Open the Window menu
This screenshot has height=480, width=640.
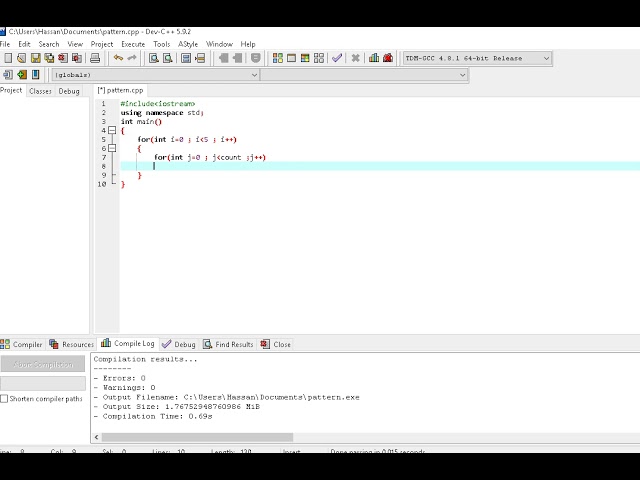[x=219, y=44]
